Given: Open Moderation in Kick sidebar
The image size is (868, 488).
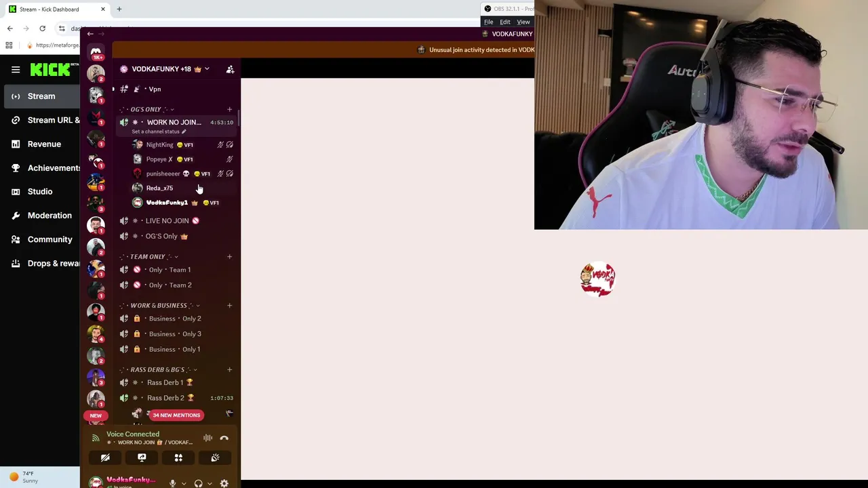Looking at the screenshot, I should pyautogui.click(x=42, y=216).
